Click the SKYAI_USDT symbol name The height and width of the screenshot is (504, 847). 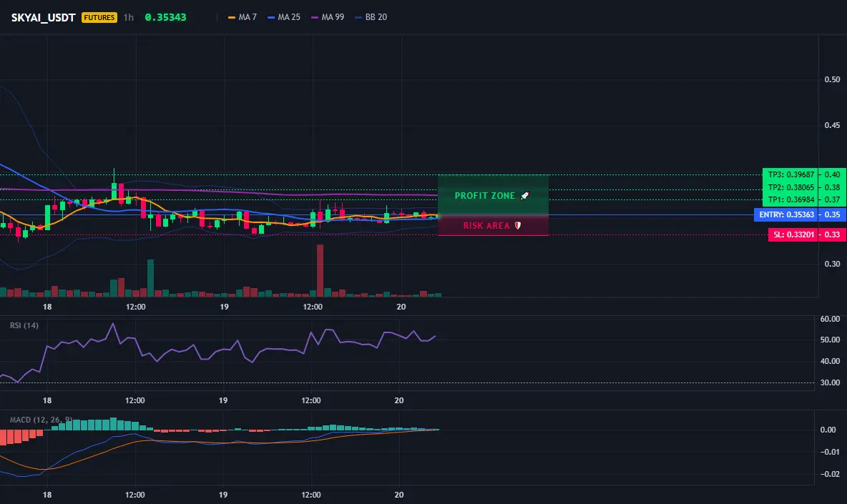[43, 17]
